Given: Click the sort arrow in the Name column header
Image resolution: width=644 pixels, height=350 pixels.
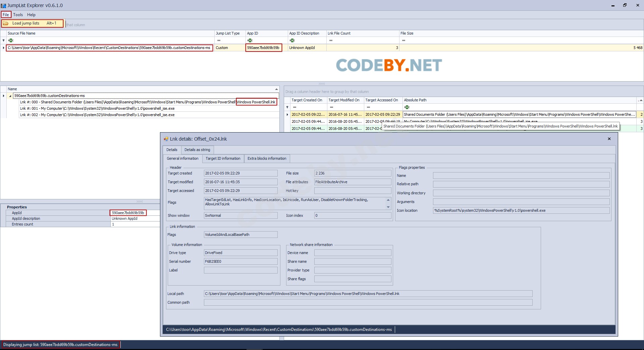Looking at the screenshot, I should pos(276,89).
